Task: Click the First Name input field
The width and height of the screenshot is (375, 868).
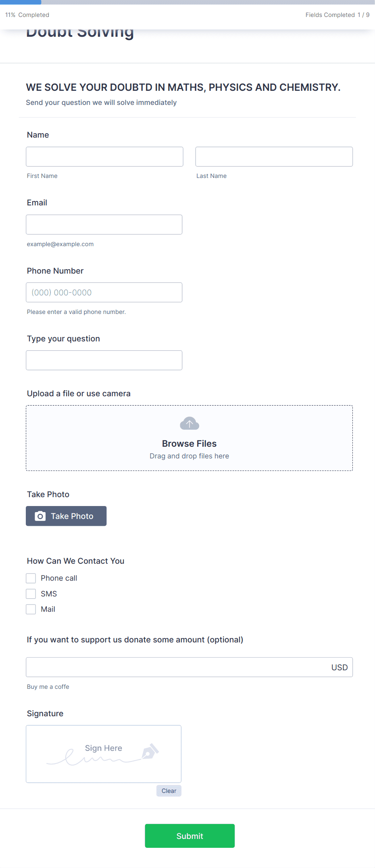Action: (x=104, y=156)
